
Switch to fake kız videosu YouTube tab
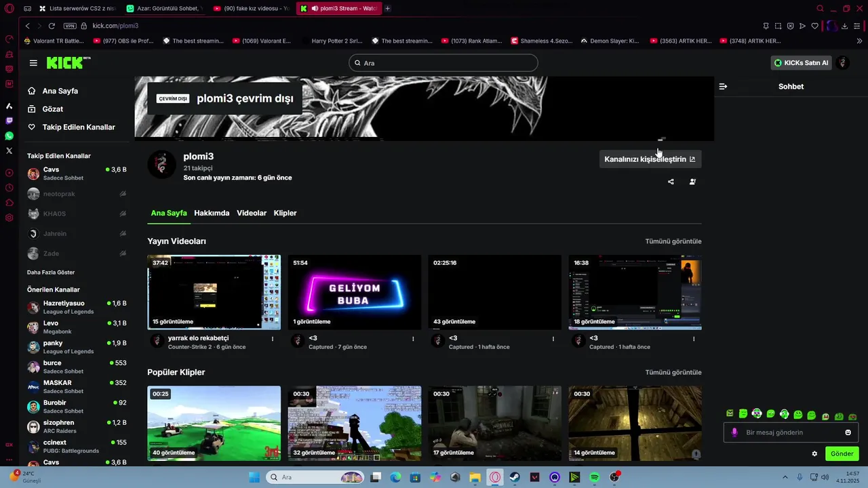coord(252,8)
